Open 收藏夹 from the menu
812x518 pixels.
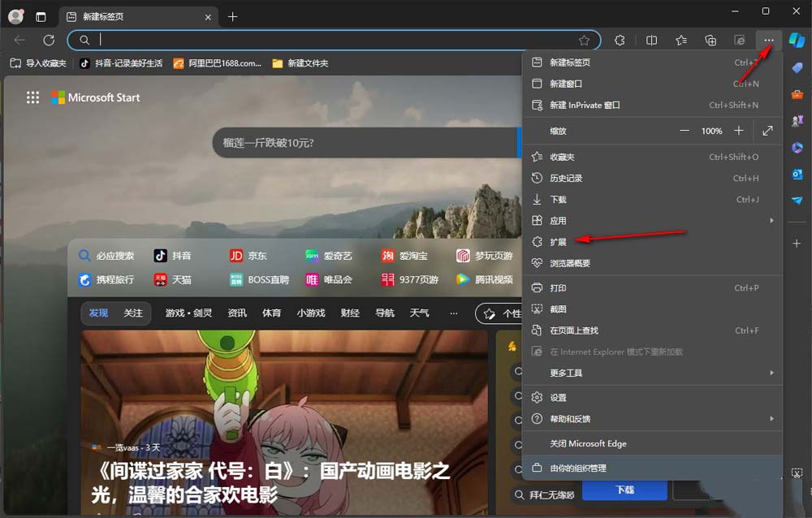(x=651, y=157)
